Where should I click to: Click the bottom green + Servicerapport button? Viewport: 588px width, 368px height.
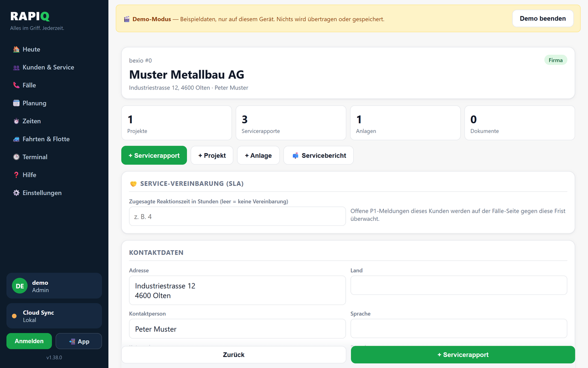tap(463, 355)
